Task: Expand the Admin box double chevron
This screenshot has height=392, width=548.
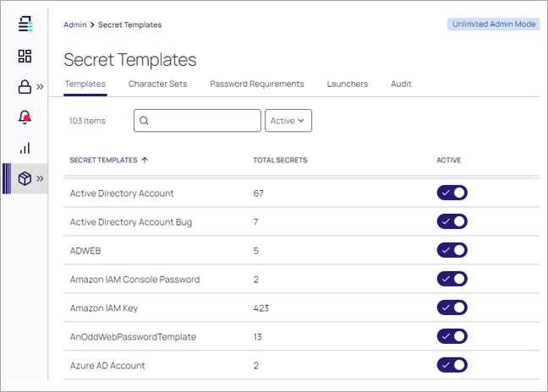Action: coord(41,178)
